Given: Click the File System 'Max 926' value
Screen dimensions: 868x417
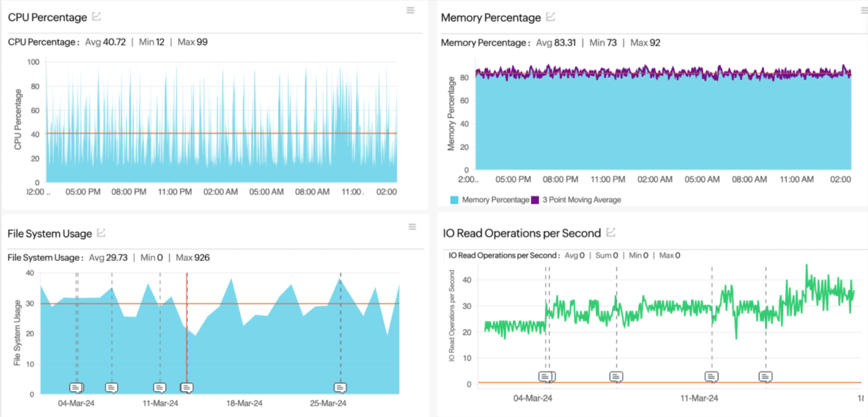Looking at the screenshot, I should pos(193,257).
